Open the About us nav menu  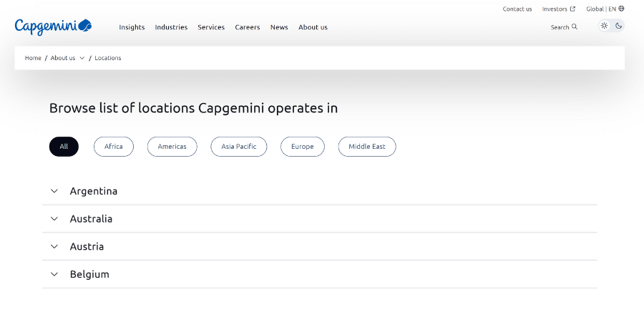[313, 27]
